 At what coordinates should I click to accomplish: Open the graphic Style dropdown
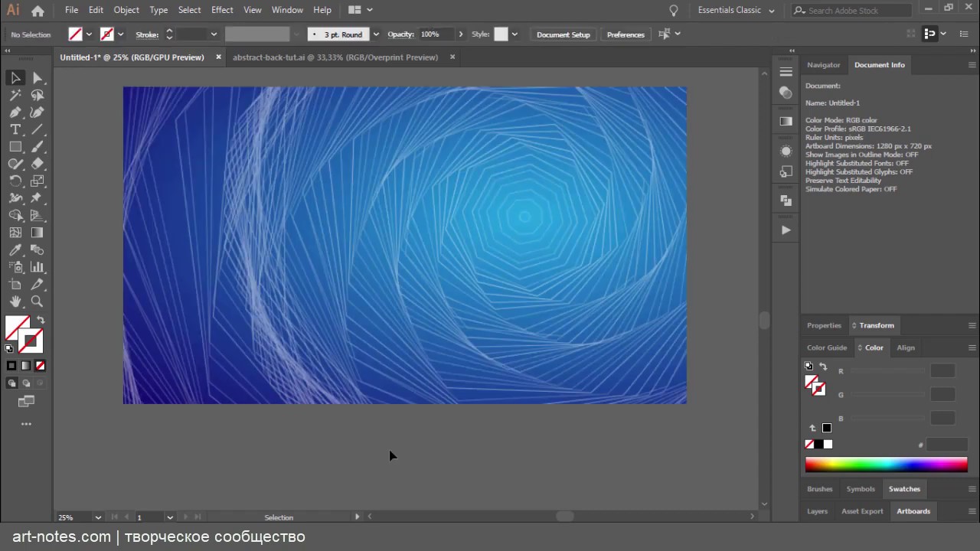pos(514,34)
